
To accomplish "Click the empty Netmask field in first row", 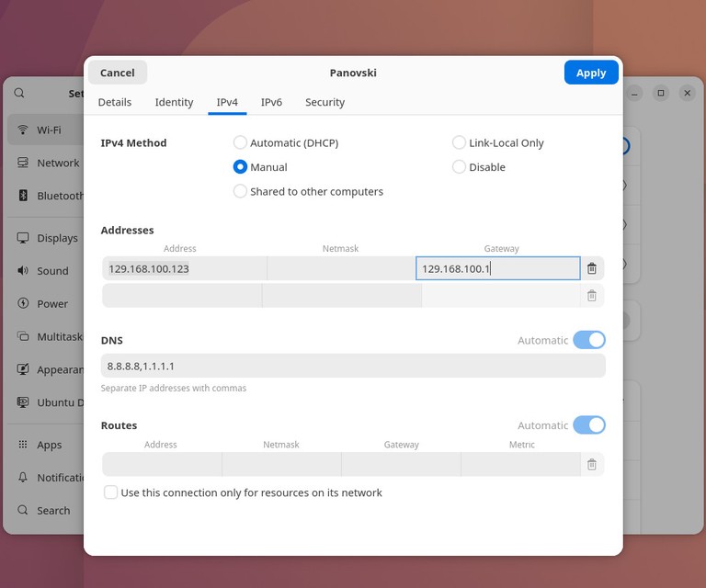I will (341, 268).
